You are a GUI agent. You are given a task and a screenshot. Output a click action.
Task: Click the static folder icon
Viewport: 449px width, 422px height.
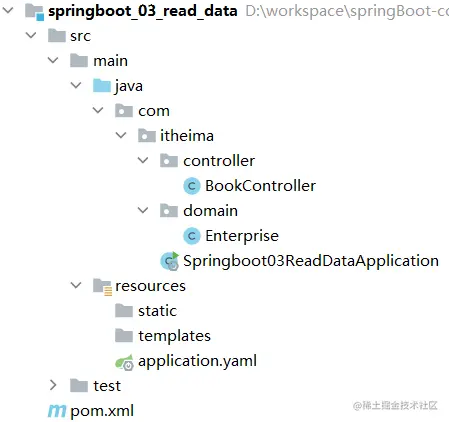(x=124, y=311)
